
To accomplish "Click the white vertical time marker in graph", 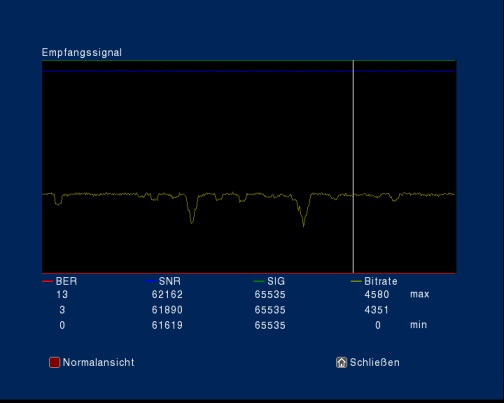I will 353,167.
